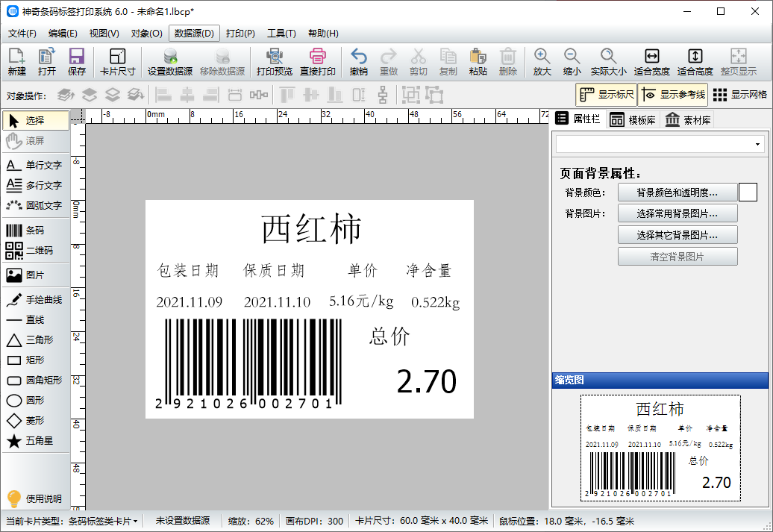Click the label thumbnail in 缩览图 panel

click(660, 448)
